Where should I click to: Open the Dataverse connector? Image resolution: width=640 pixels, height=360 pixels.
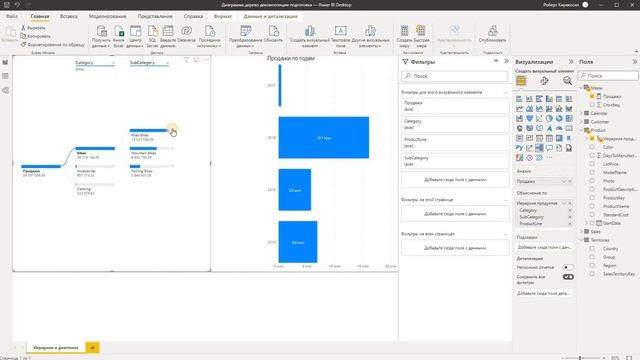click(x=187, y=34)
